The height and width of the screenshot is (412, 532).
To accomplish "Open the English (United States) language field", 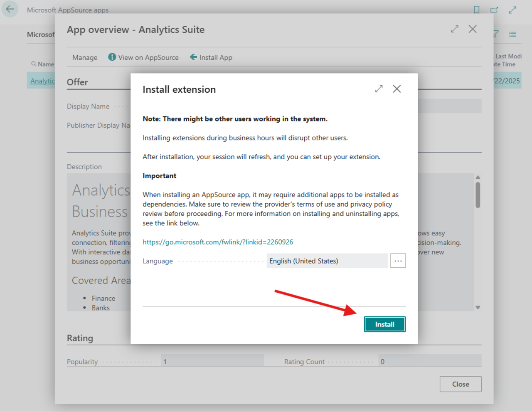I will (x=327, y=261).
